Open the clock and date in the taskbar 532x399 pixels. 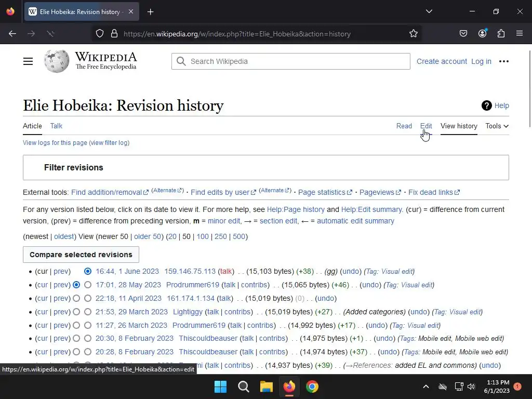497,387
